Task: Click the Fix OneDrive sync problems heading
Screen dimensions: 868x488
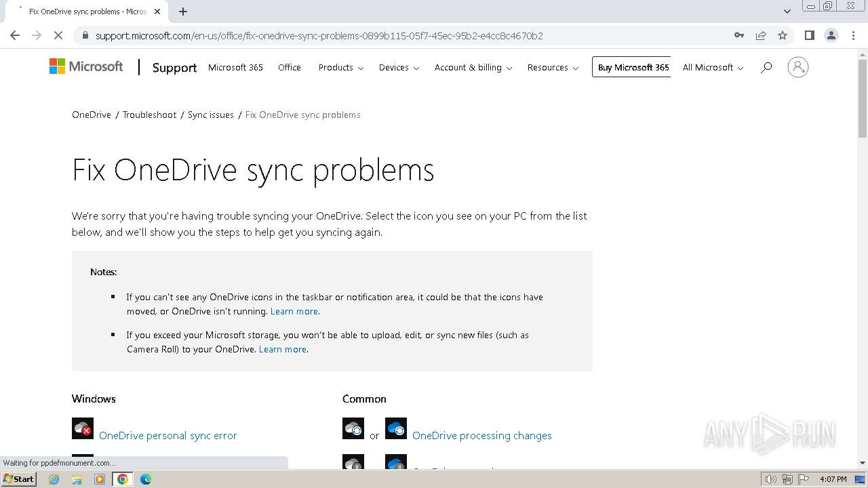Action: pyautogui.click(x=253, y=170)
